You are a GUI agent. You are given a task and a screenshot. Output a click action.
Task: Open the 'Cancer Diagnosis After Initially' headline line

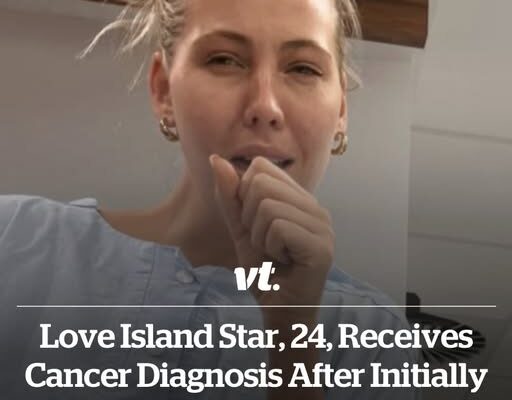[x=256, y=375]
